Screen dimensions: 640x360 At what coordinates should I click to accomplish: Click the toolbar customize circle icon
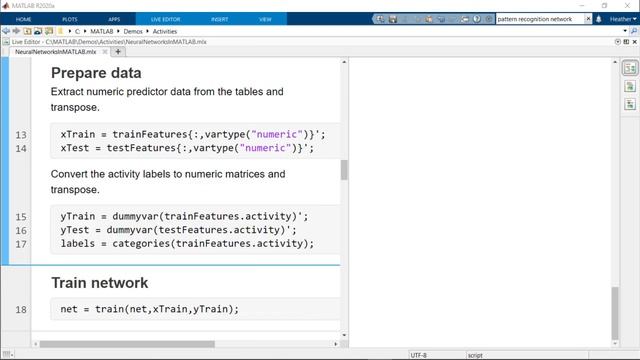click(x=489, y=19)
